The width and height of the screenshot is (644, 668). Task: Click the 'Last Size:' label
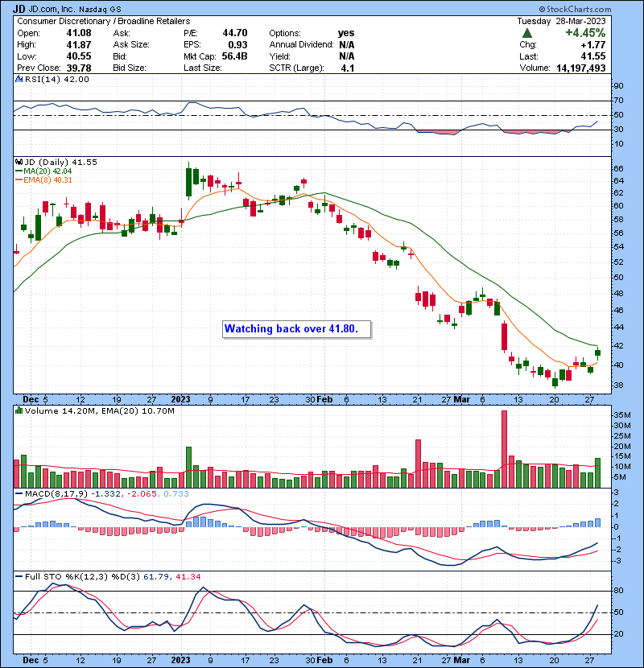(202, 68)
